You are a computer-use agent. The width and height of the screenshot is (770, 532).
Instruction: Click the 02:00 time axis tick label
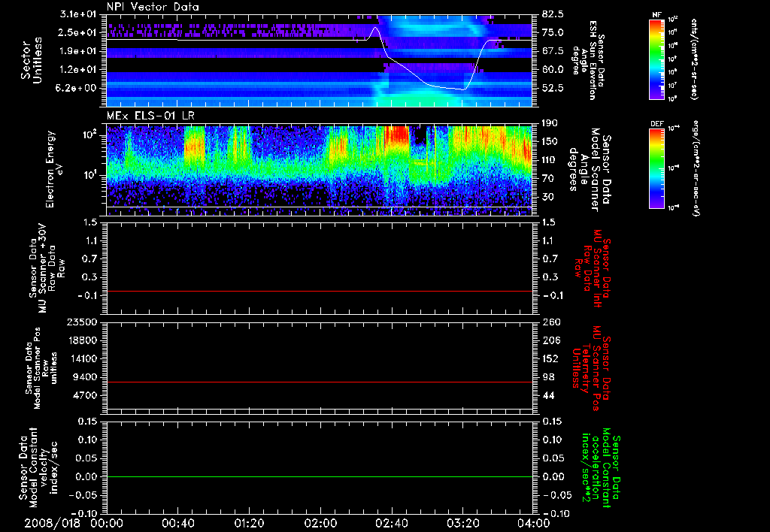[322, 522]
